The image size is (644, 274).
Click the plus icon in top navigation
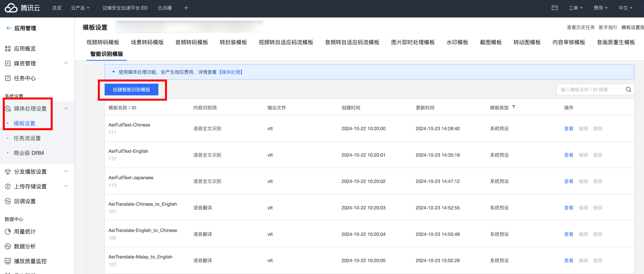(x=186, y=8)
